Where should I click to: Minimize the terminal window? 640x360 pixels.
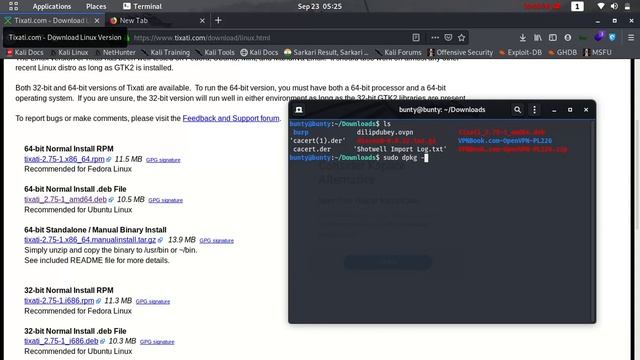(554, 110)
